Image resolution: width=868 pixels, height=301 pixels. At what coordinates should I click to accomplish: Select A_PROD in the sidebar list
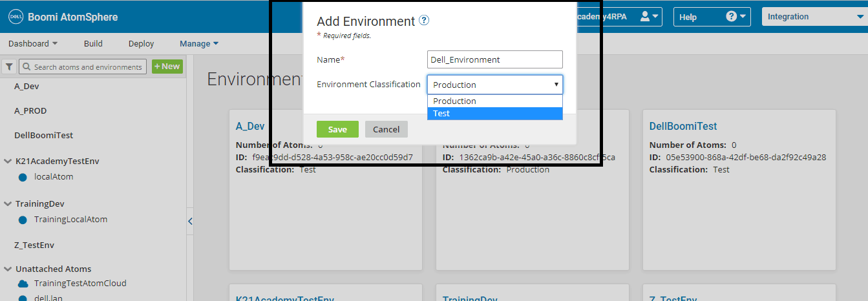point(30,111)
